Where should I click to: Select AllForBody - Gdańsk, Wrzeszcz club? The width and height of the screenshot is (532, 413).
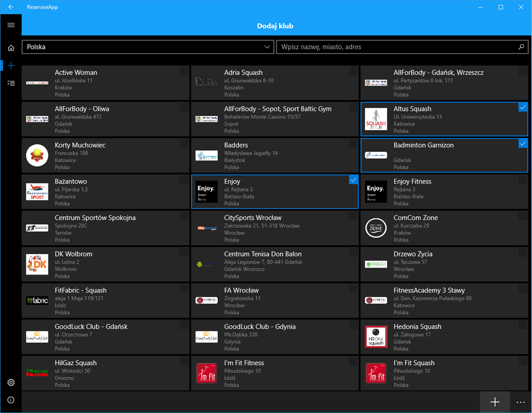point(444,83)
